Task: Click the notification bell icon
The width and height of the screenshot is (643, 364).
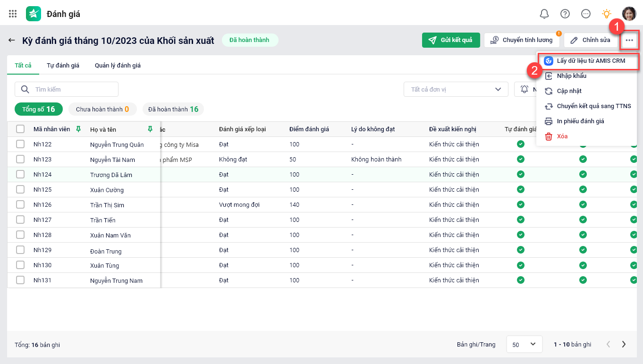Action: coord(544,14)
